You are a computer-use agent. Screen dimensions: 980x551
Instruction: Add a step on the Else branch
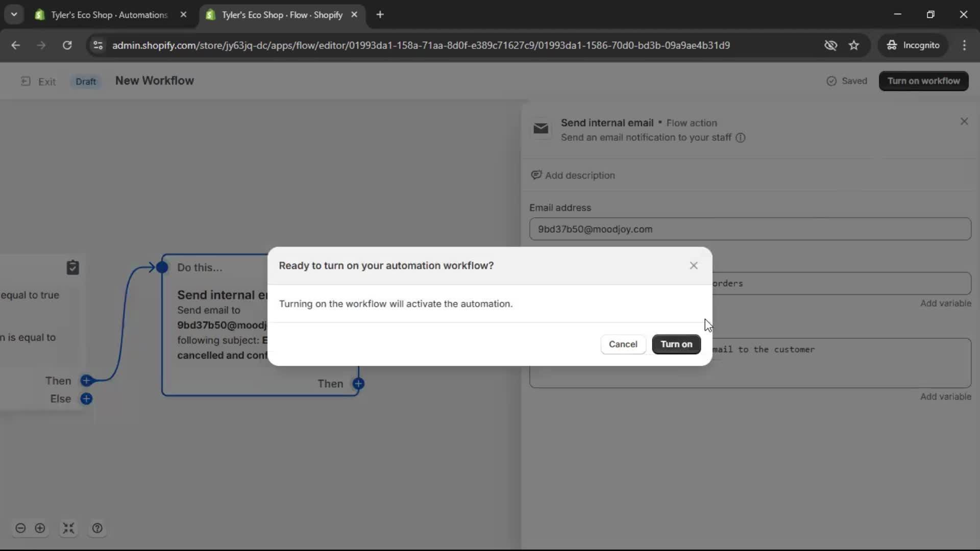point(86,399)
